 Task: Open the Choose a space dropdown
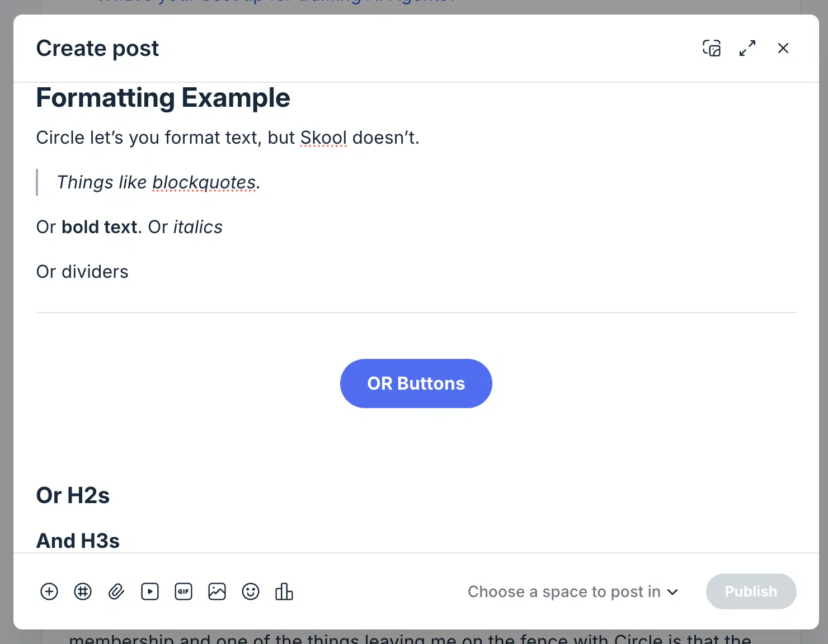573,591
